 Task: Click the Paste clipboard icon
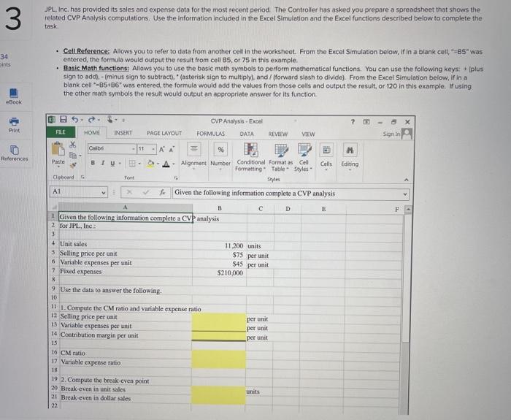click(58, 149)
